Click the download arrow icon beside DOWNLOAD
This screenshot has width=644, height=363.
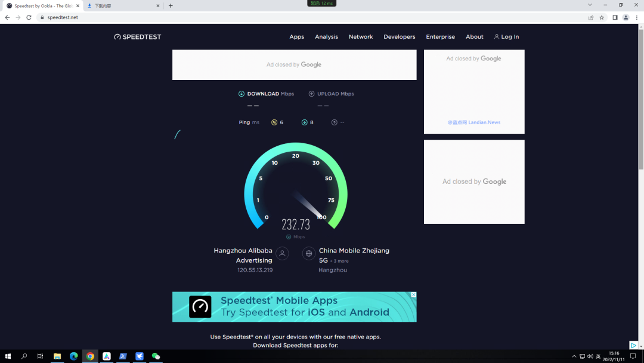(241, 94)
